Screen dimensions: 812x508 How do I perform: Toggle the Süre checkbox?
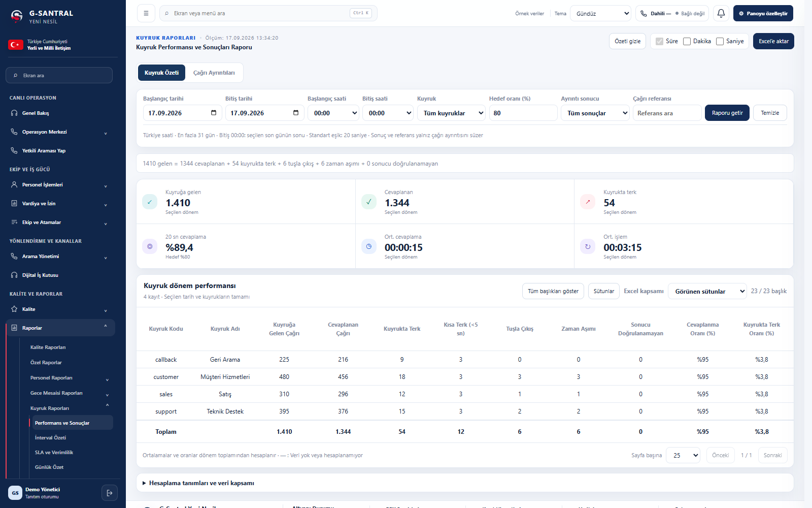click(x=660, y=42)
